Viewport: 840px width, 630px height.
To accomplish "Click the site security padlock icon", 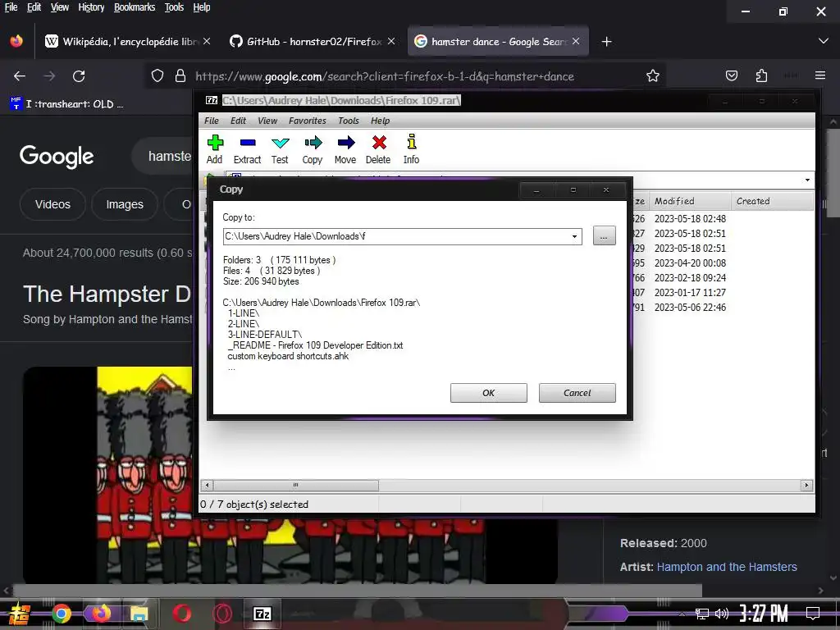I will click(180, 76).
